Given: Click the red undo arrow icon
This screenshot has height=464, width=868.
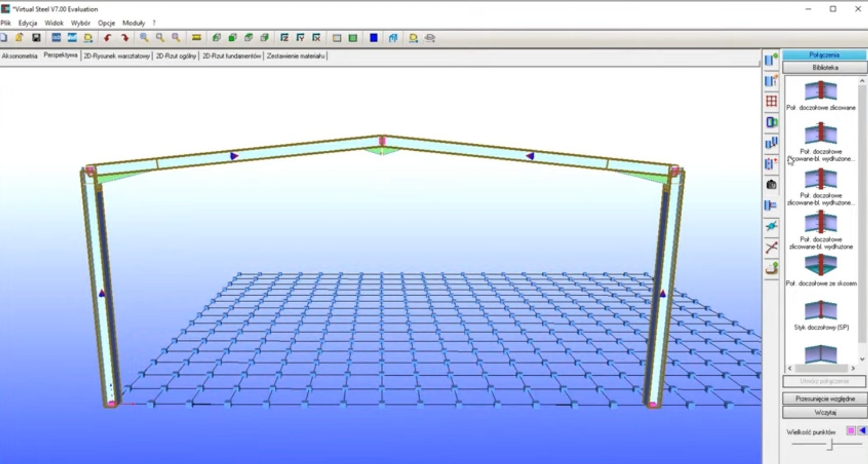Looking at the screenshot, I should pos(107,38).
